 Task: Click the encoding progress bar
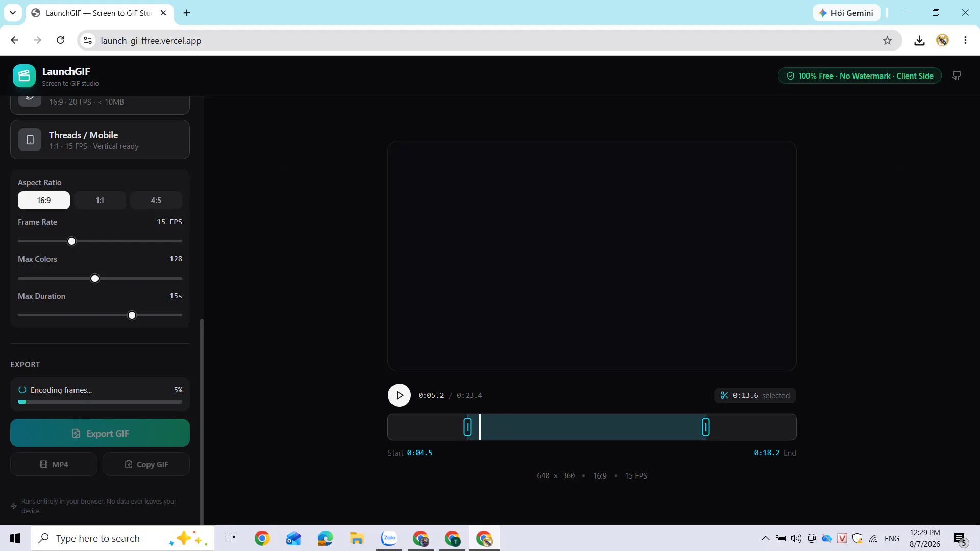coord(100,402)
